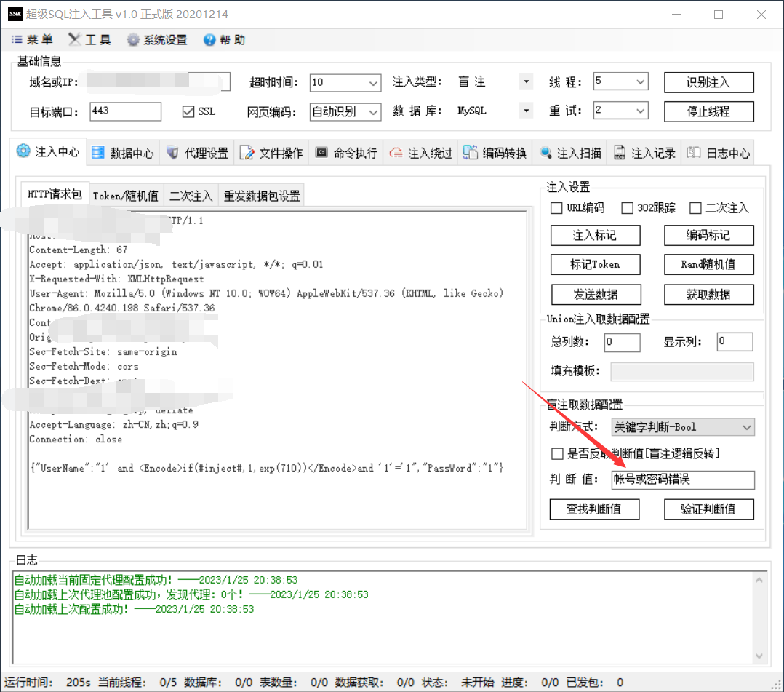Click the 注入扫描 magnifier icon
Screen dimensions: 784x692
pos(546,153)
